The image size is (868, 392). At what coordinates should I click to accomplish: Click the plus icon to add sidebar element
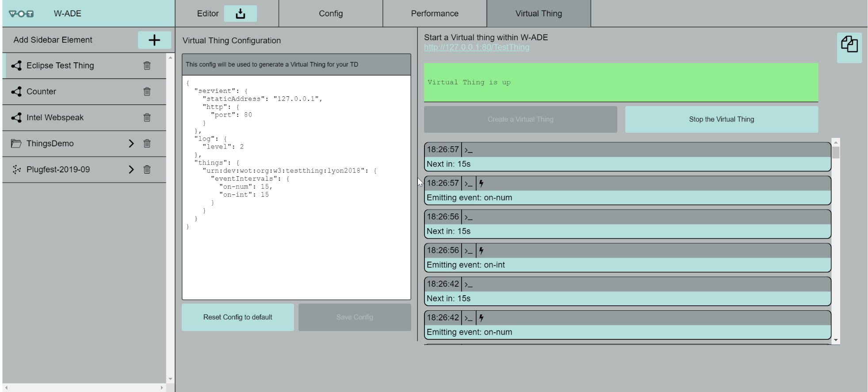[154, 40]
